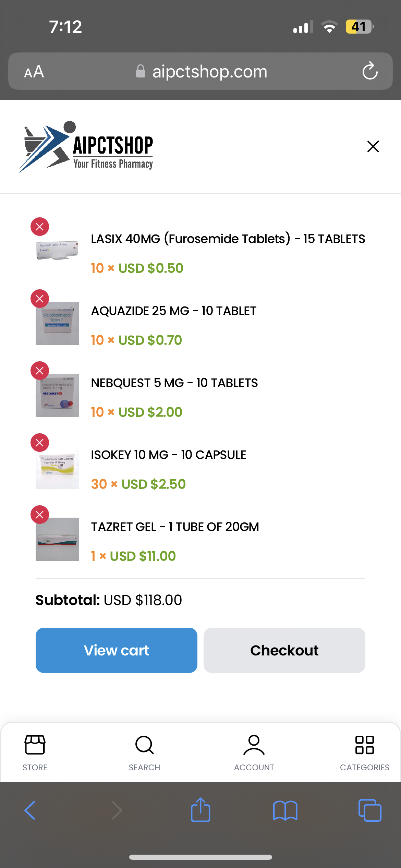Open Safari share sheet
Image resolution: width=401 pixels, height=868 pixels.
coord(200,810)
